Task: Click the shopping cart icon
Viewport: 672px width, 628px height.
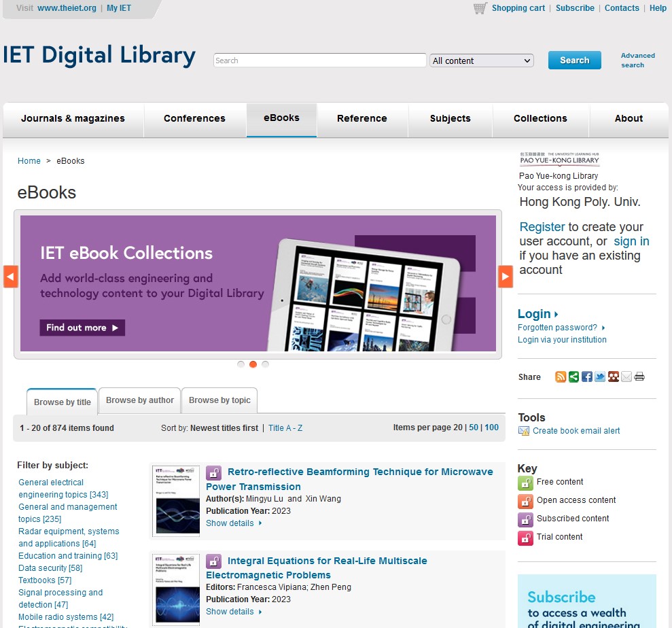Action: tap(480, 7)
